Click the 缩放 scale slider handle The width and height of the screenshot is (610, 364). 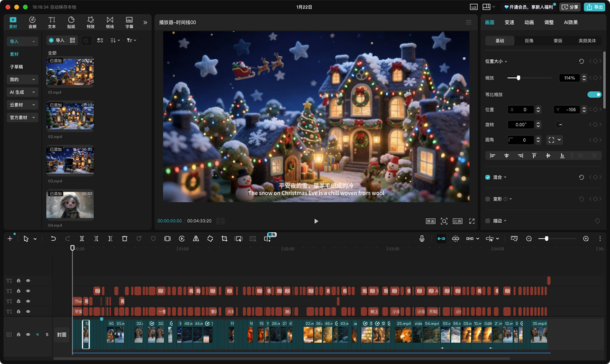click(x=519, y=78)
